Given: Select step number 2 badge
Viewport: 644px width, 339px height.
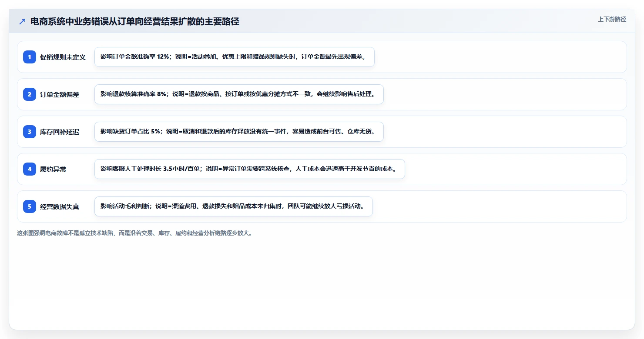Looking at the screenshot, I should [x=30, y=94].
